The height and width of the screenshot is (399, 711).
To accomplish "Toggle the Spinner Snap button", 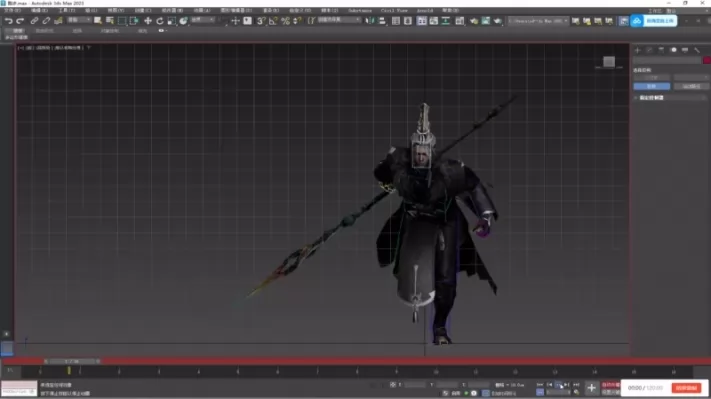I will tap(297, 21).
